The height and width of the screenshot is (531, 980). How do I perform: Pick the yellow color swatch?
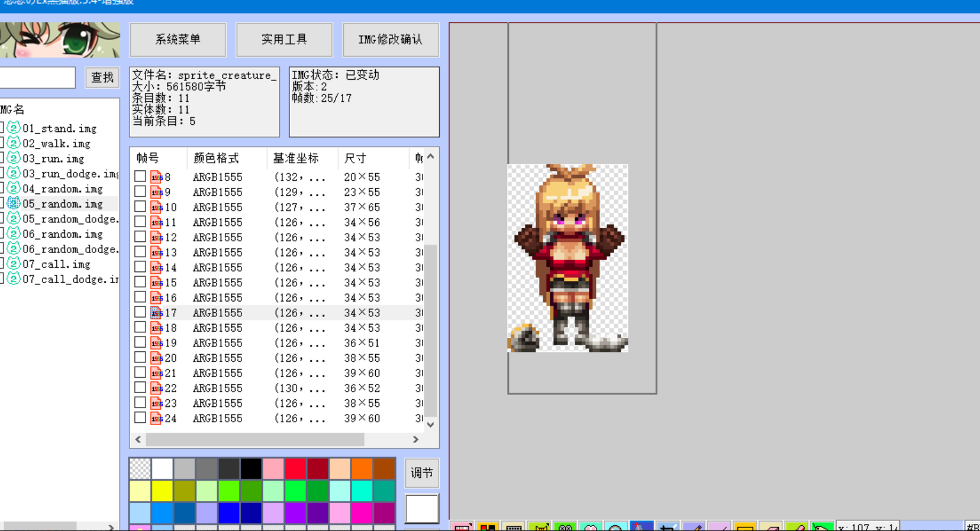(162, 491)
